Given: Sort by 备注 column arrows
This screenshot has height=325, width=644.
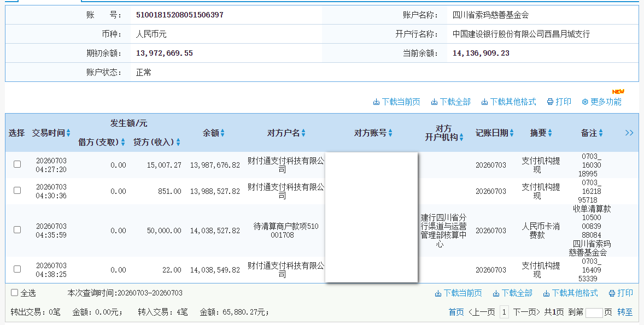Looking at the screenshot, I should point(601,133).
